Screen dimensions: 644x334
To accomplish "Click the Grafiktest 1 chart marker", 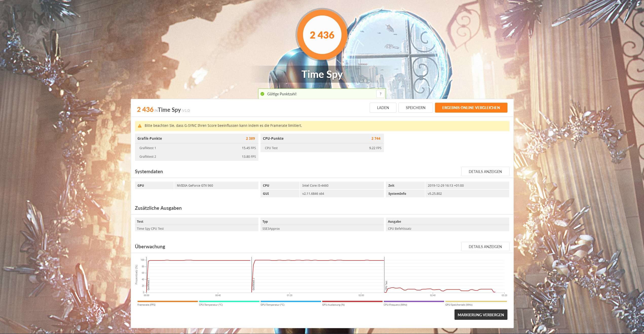I will 148,284.
